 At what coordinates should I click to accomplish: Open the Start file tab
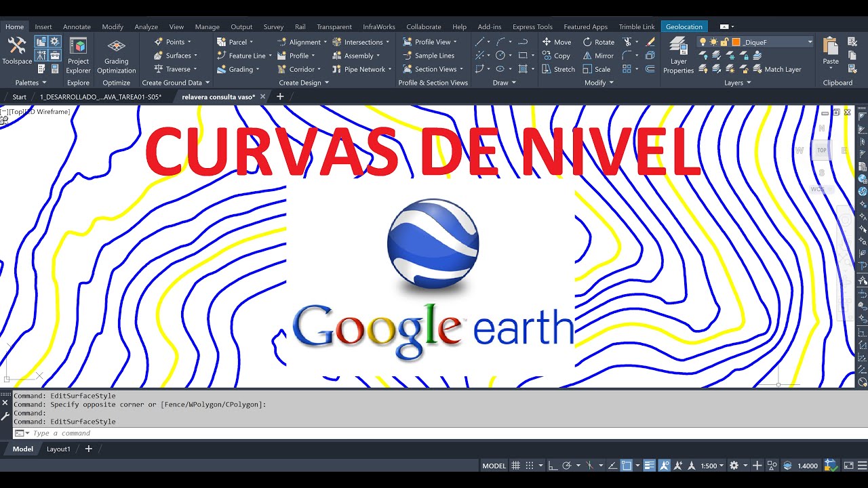(19, 97)
